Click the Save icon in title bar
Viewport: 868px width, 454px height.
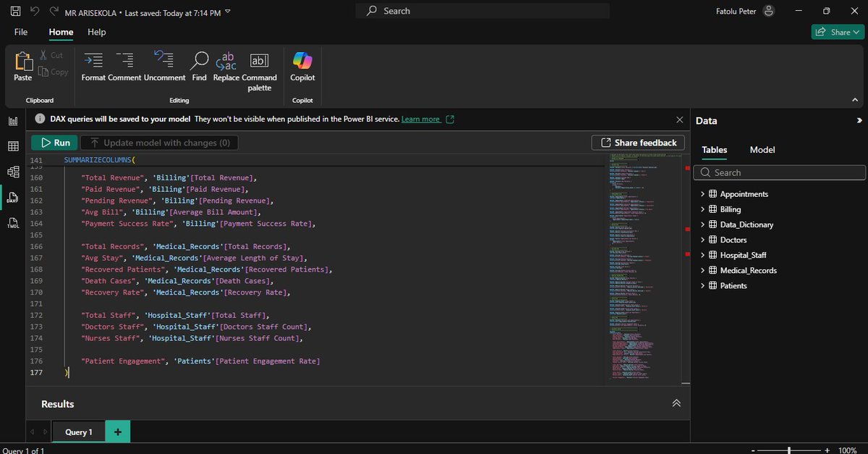tap(15, 12)
